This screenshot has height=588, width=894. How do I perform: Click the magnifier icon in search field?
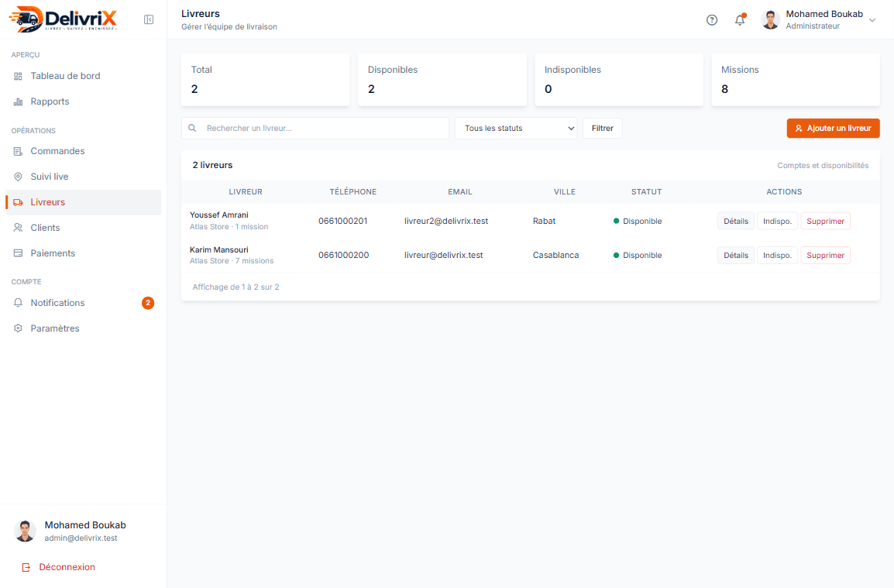click(x=193, y=129)
